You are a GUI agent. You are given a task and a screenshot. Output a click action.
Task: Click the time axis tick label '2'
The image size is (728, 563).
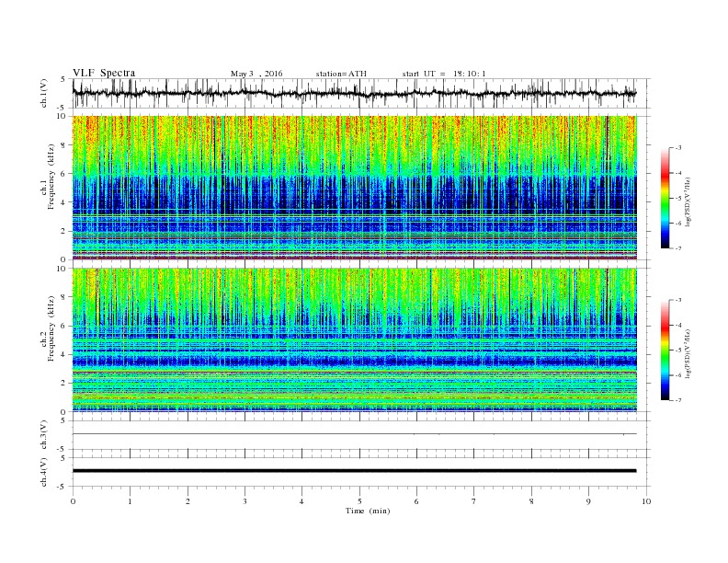[188, 501]
